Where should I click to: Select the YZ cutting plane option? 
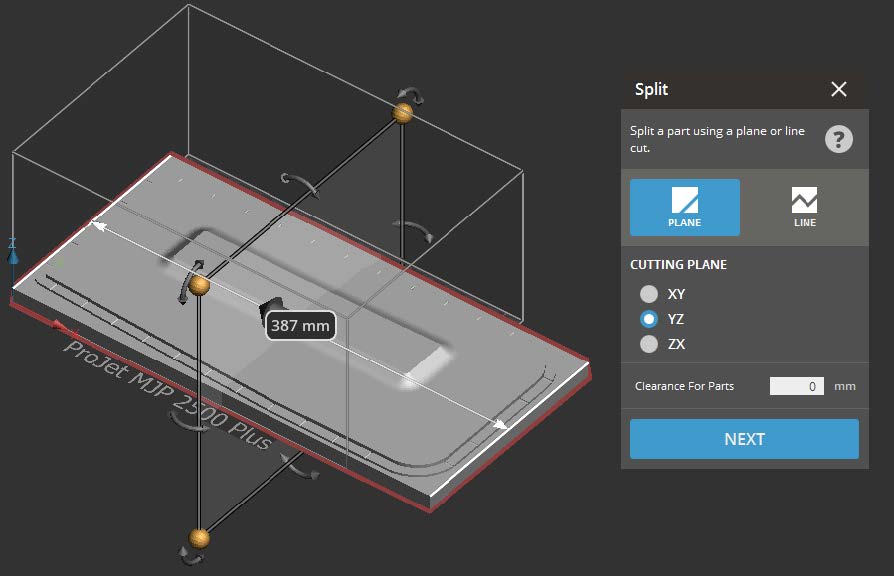(x=649, y=319)
